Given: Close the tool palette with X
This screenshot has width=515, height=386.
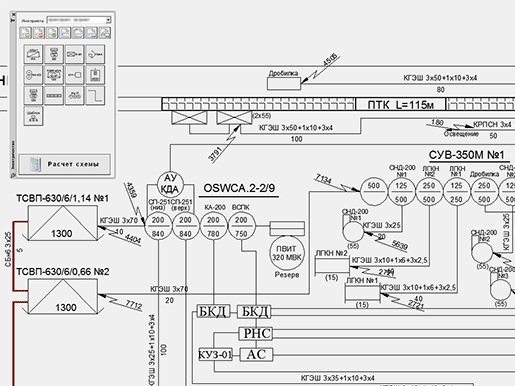Looking at the screenshot, I should tap(13, 14).
